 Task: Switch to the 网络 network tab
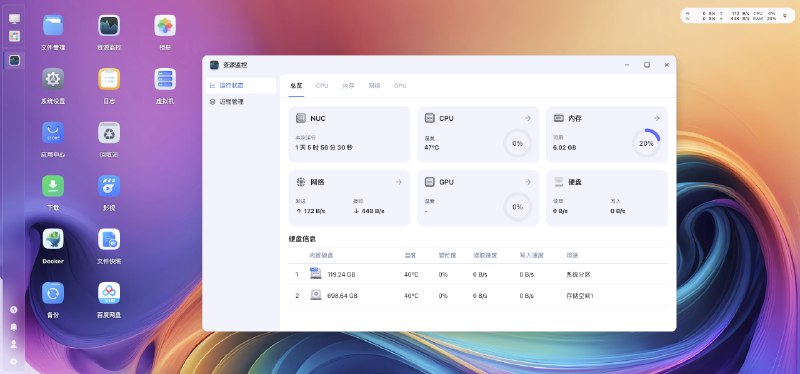[374, 86]
